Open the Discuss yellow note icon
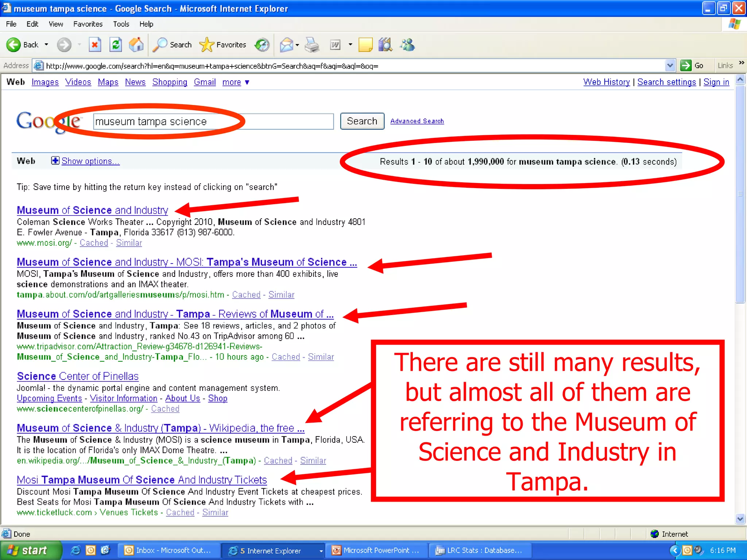The height and width of the screenshot is (560, 747). coord(365,45)
